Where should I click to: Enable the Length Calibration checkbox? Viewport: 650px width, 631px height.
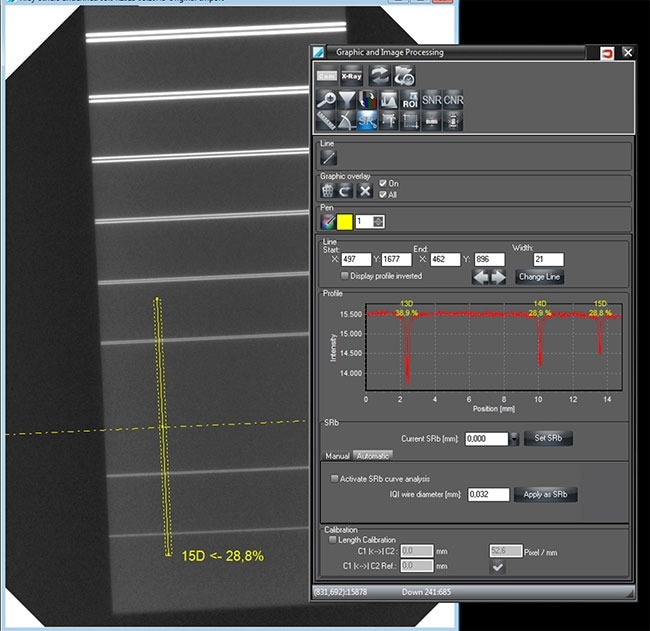(332, 540)
